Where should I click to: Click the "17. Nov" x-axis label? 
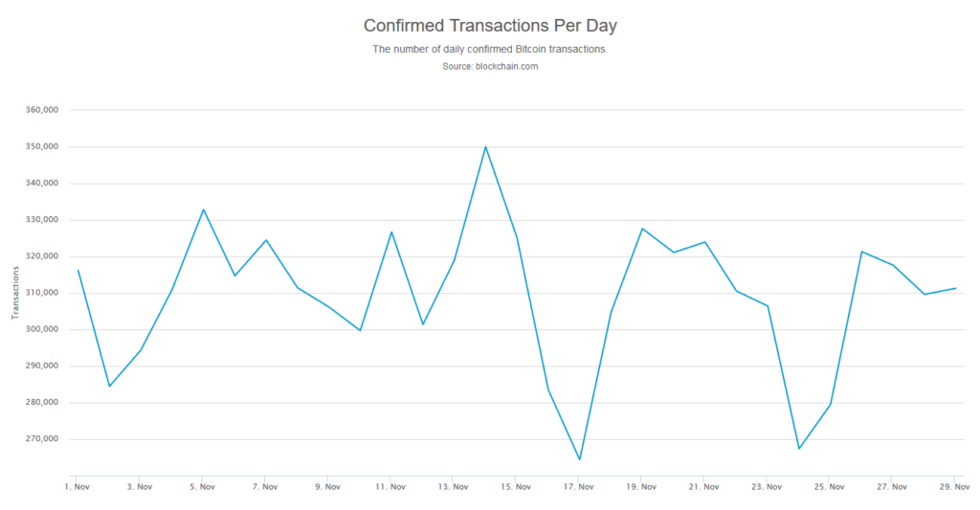click(x=578, y=486)
